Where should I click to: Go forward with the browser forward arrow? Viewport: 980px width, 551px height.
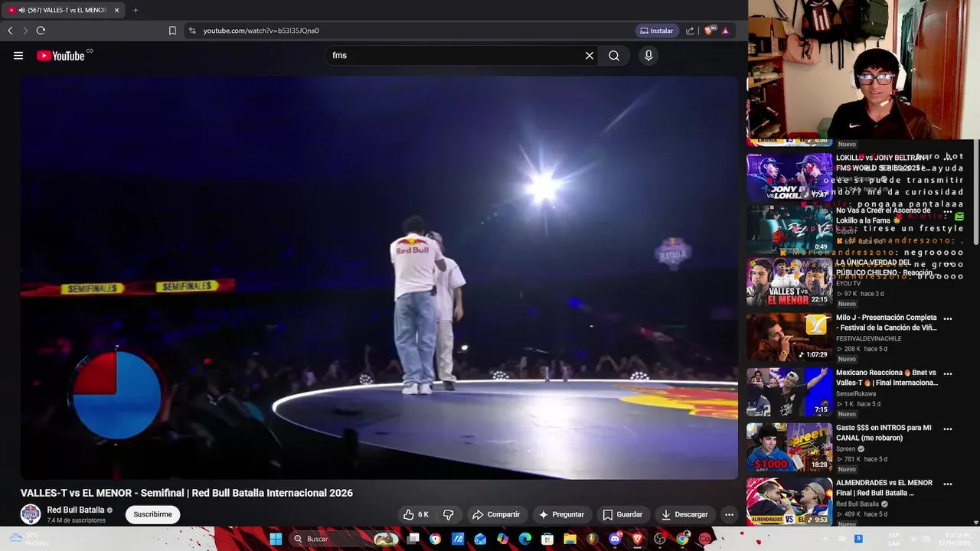click(24, 31)
